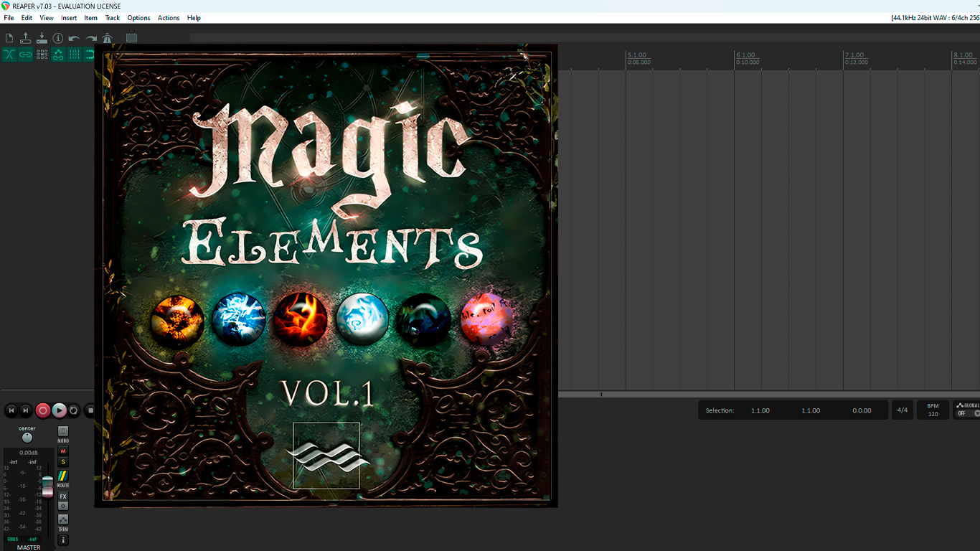This screenshot has height=551, width=980.
Task: Toggle the repeat loop button
Action: tap(74, 410)
